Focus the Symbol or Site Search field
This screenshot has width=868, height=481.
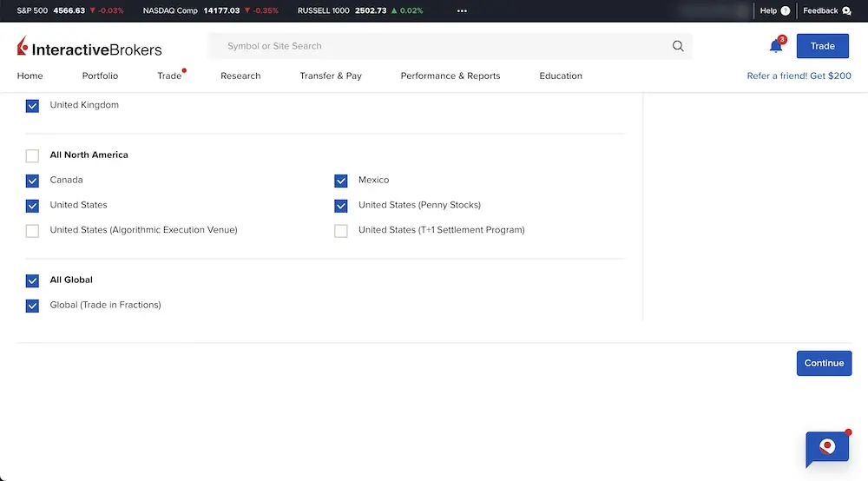point(434,46)
